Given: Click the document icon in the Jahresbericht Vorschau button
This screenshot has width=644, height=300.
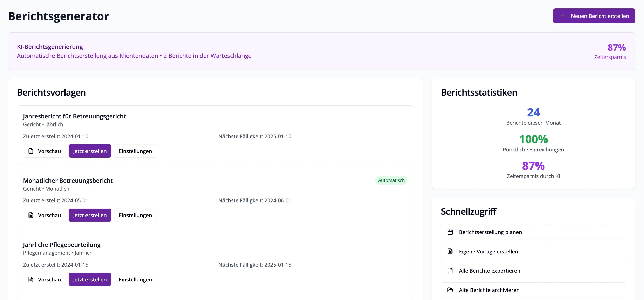Looking at the screenshot, I should (x=31, y=151).
